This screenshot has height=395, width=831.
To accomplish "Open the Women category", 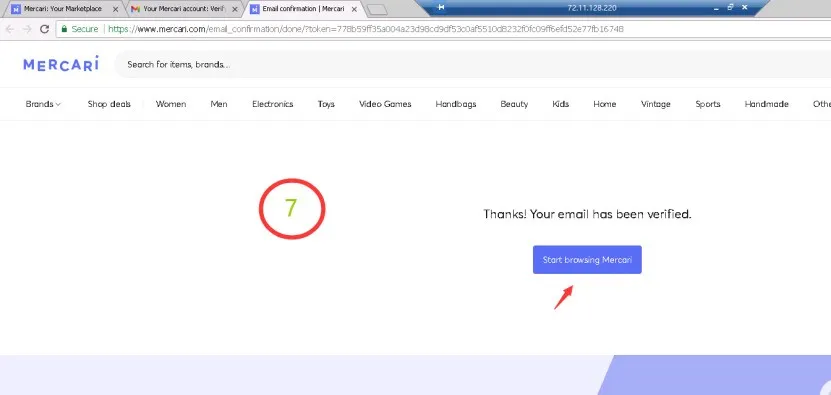I will pyautogui.click(x=171, y=104).
